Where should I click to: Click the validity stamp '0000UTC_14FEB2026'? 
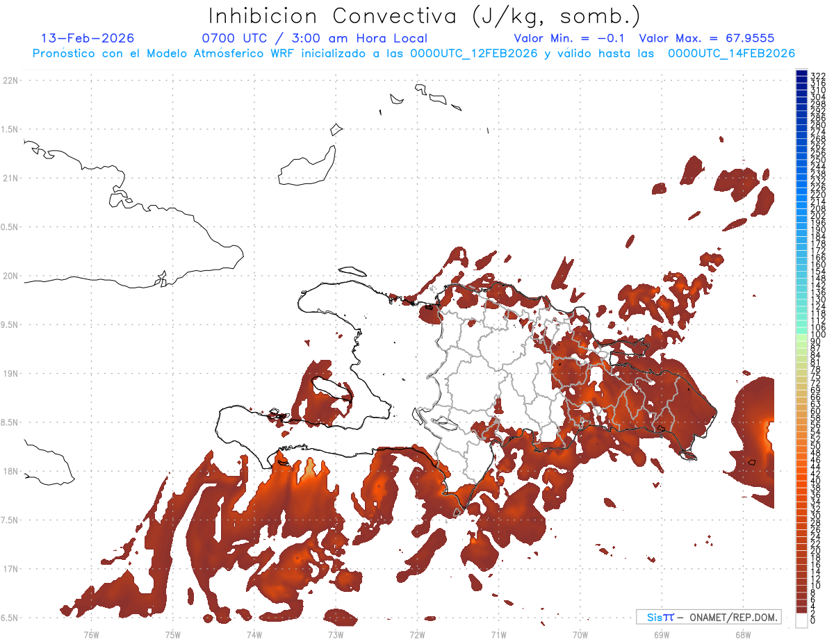pyautogui.click(x=731, y=53)
